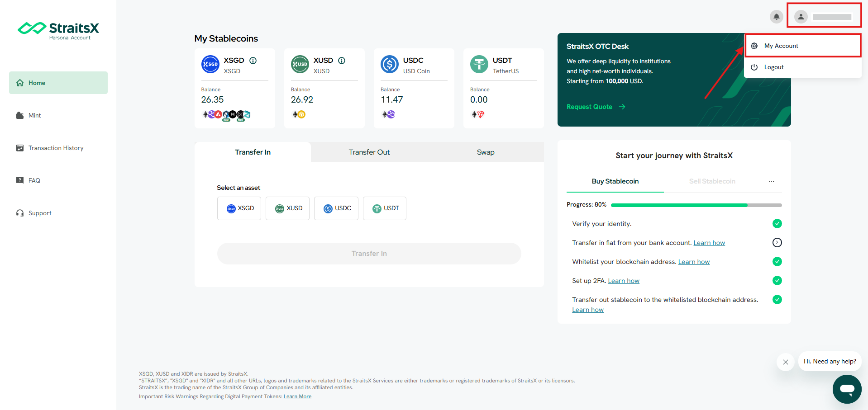Click the USDC coin logo in My Stablecoins
The width and height of the screenshot is (868, 410).
tap(390, 64)
